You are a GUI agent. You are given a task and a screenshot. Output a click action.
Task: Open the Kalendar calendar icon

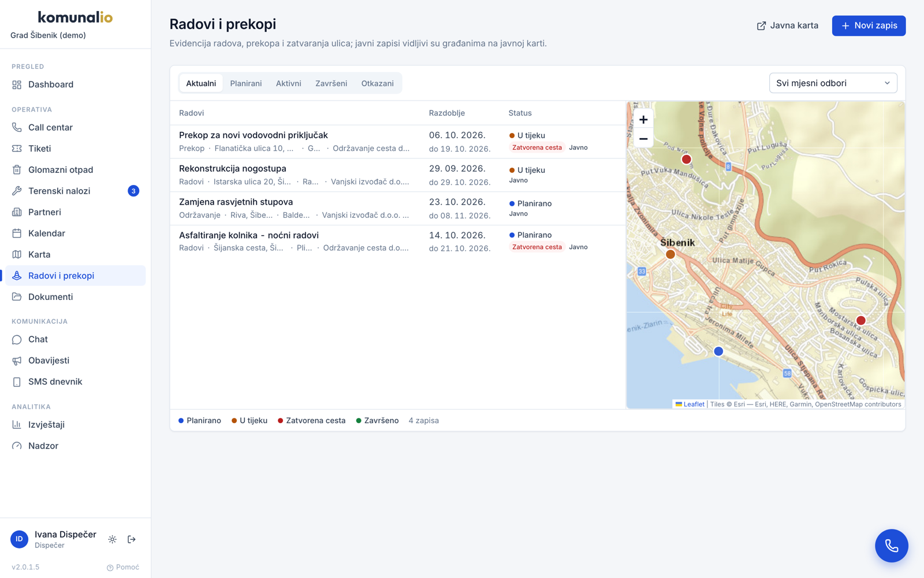[x=17, y=234]
